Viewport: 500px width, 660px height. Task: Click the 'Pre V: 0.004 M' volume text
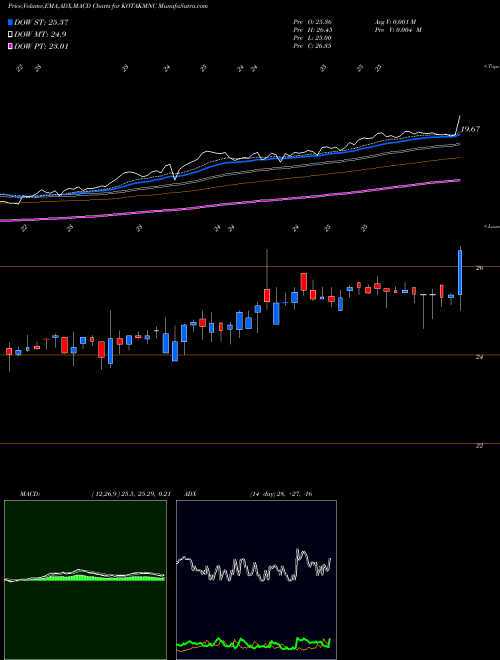tap(397, 30)
